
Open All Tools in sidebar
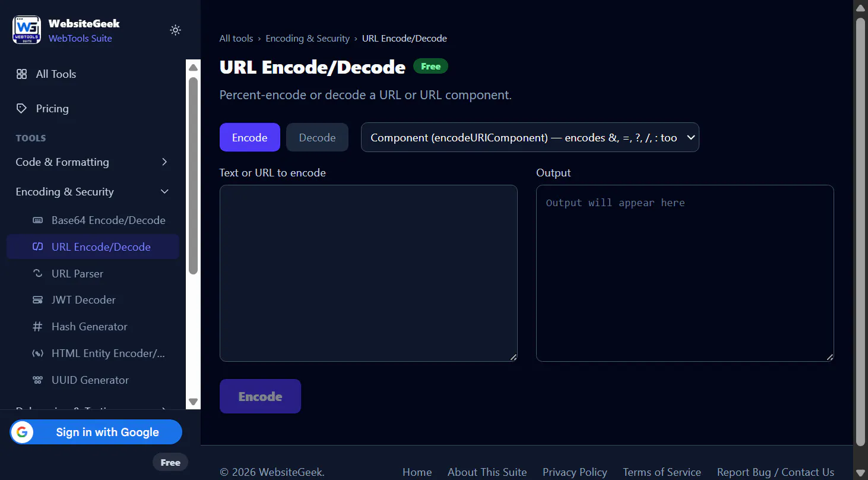93,74
